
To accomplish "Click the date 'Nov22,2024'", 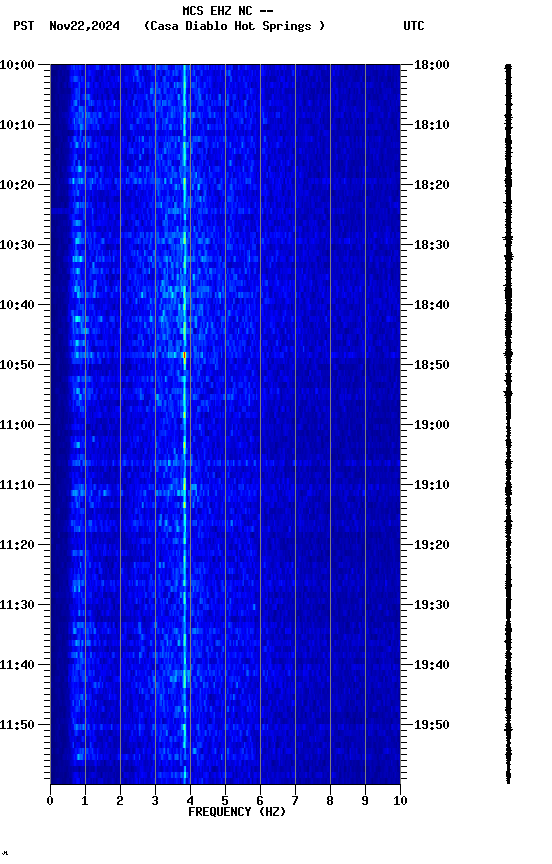I will click(84, 26).
